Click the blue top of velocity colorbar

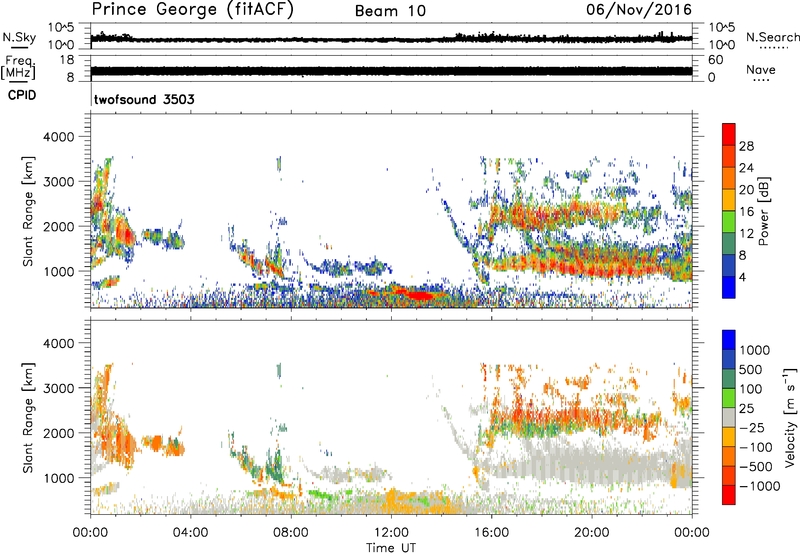[729, 340]
